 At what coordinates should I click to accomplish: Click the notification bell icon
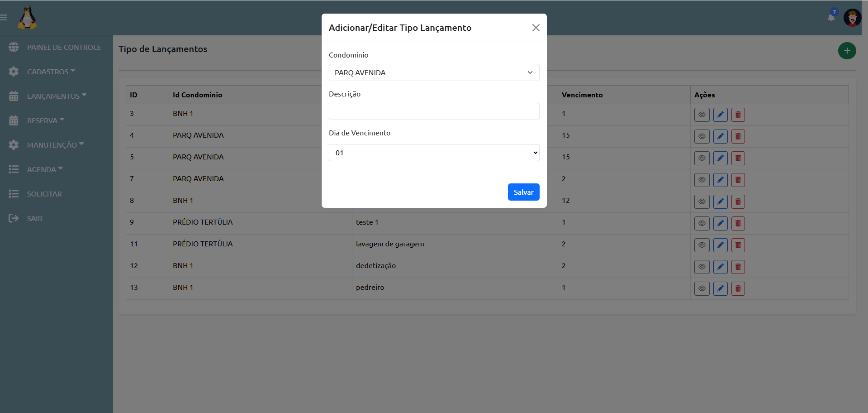pyautogui.click(x=831, y=17)
